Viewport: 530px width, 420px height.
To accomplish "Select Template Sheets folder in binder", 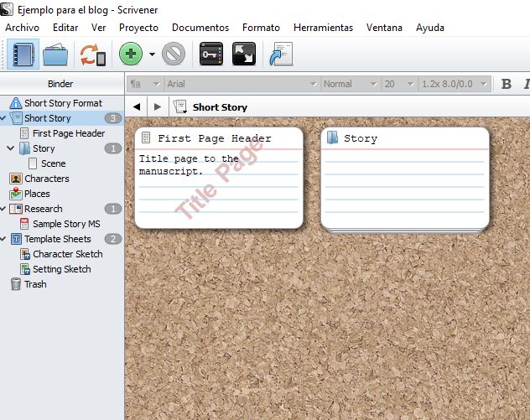I will point(58,239).
